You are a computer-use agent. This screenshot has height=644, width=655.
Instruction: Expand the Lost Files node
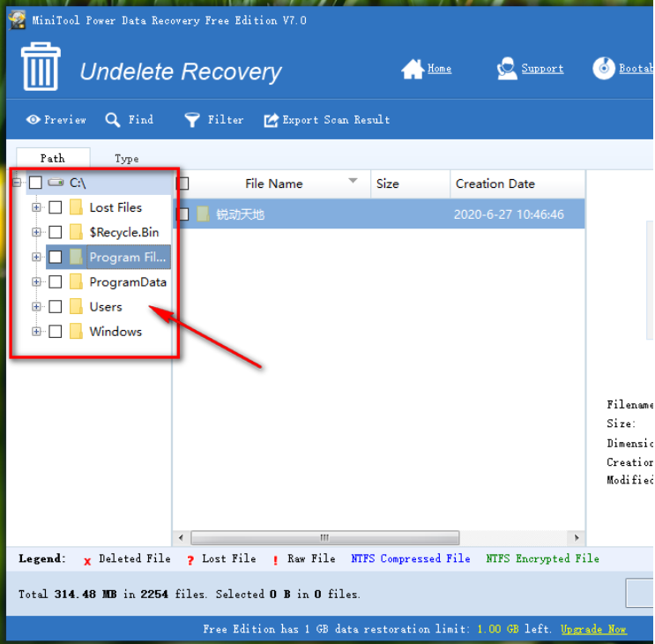[x=36, y=207]
